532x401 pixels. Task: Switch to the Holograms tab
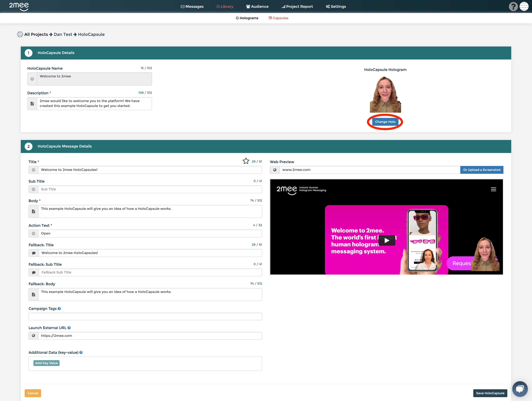point(247,18)
